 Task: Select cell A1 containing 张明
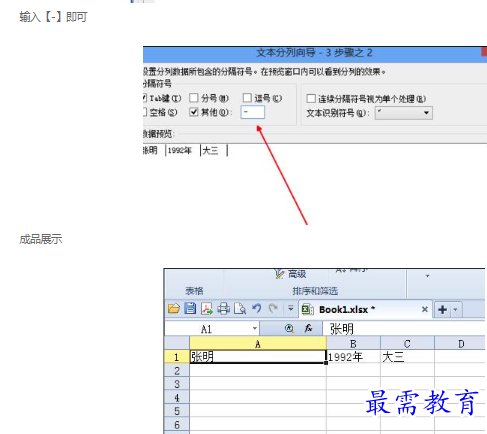[x=258, y=357]
